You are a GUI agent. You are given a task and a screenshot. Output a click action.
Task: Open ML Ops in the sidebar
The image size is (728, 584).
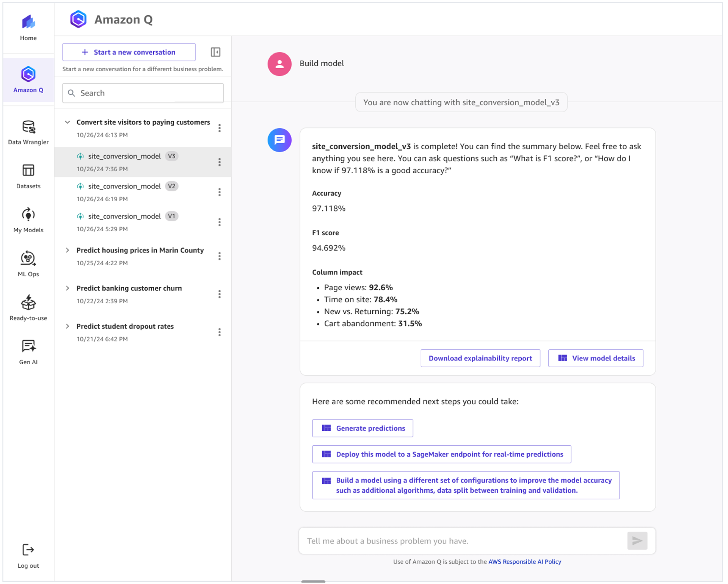click(x=28, y=264)
